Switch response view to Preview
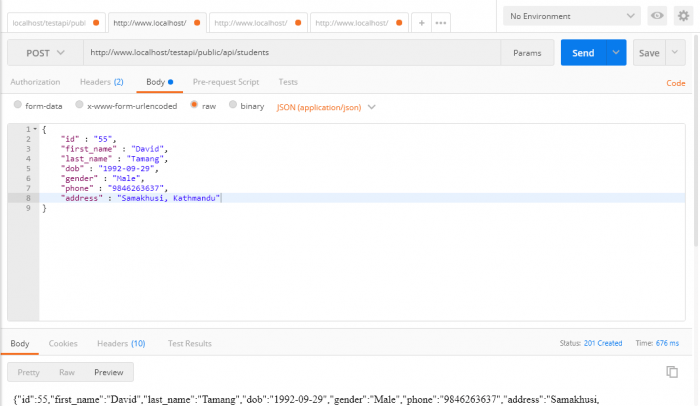The width and height of the screenshot is (700, 406). click(108, 372)
